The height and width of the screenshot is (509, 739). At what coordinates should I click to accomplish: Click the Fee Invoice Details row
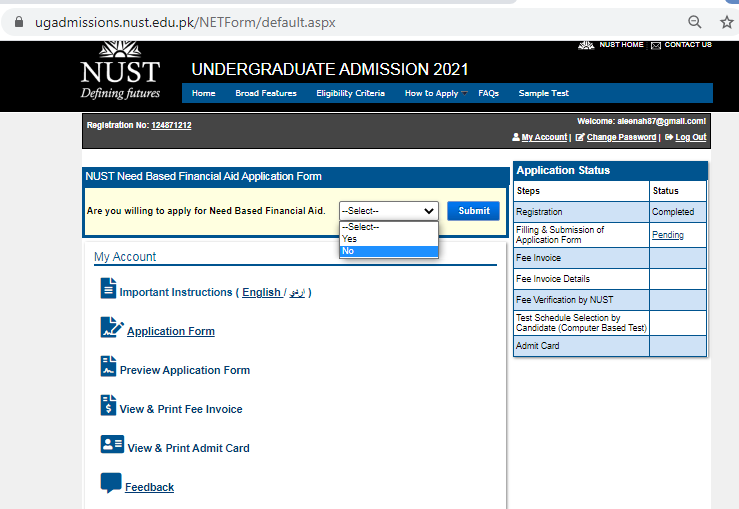(610, 279)
